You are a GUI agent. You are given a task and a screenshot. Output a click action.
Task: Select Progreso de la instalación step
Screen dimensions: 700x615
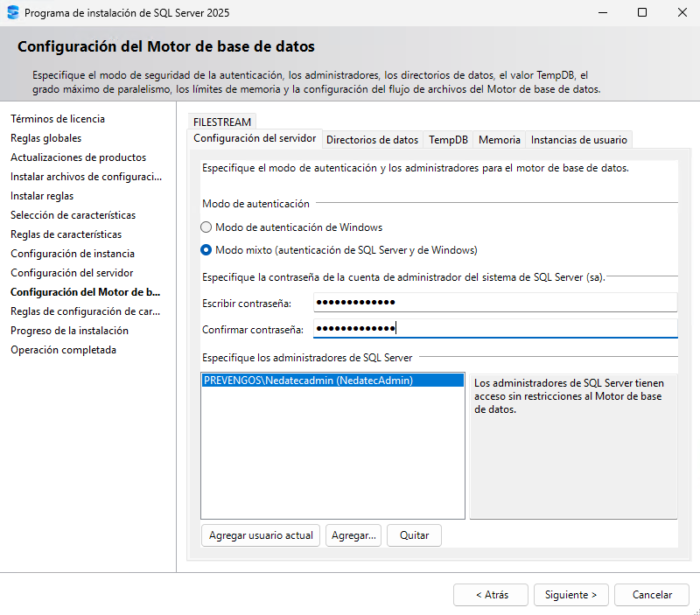[x=70, y=331]
